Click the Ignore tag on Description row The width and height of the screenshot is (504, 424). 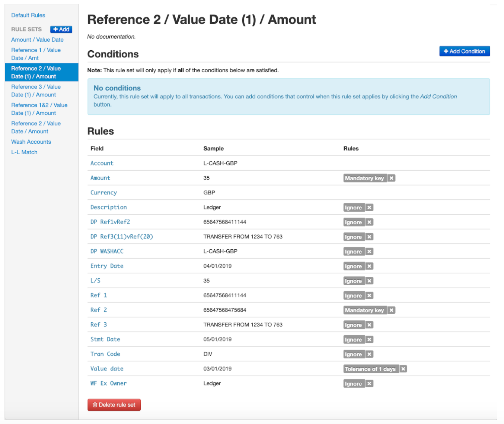(354, 208)
